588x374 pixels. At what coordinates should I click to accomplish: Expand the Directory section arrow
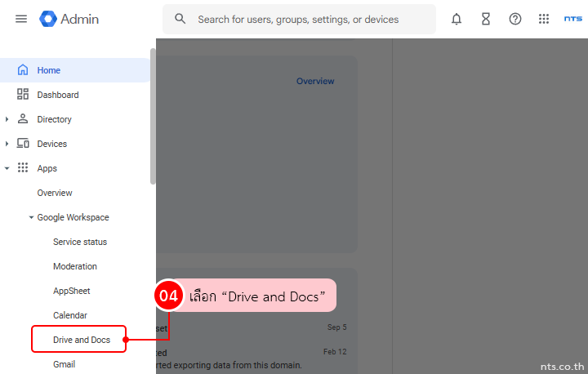pos(7,119)
